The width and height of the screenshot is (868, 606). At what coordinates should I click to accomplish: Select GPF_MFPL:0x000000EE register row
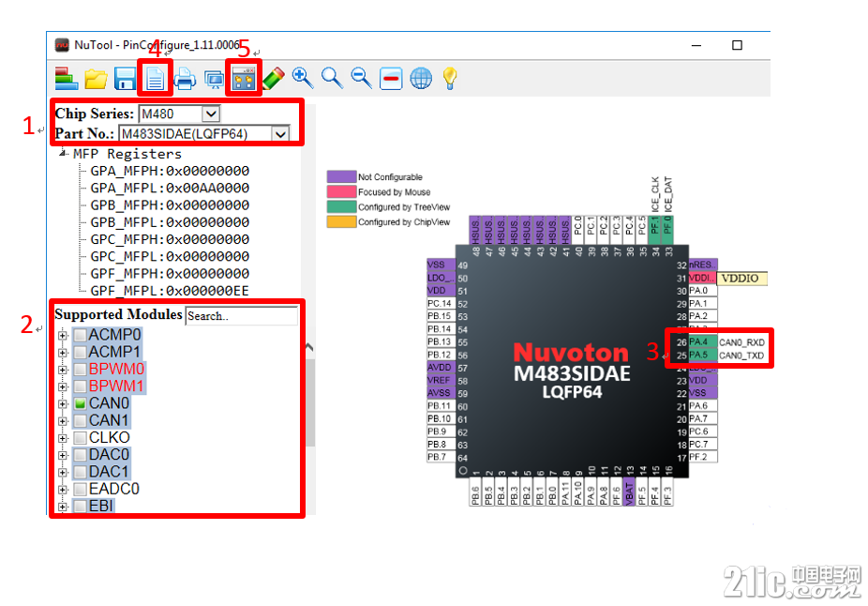pos(170,291)
